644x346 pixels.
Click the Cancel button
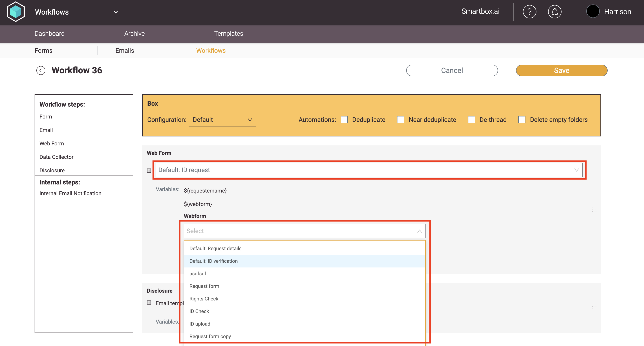click(452, 70)
